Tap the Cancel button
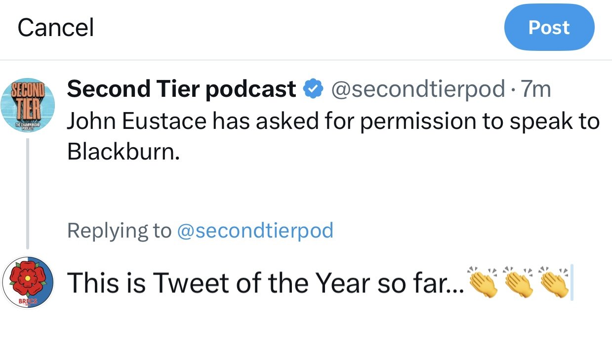Screen dimensions: 612x364 tap(56, 28)
